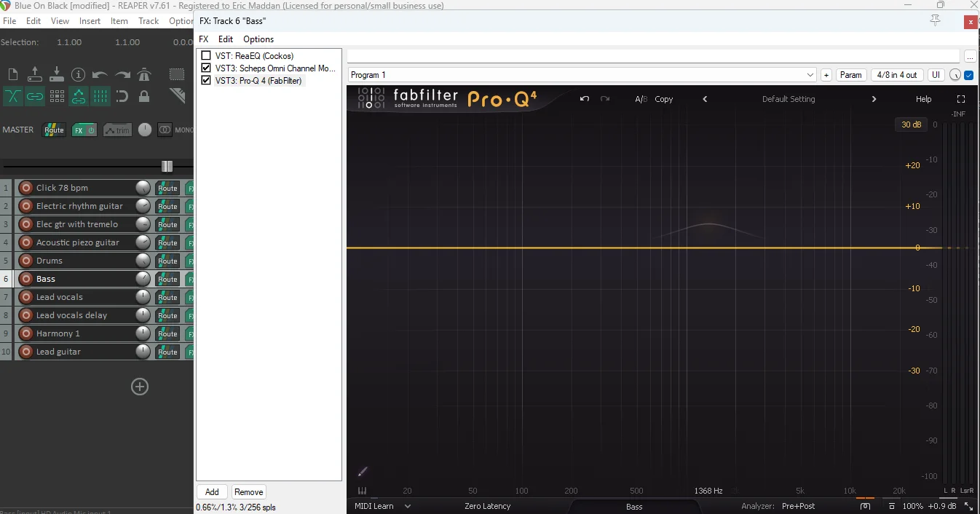Enable the ReaEQ (Cockos) checkbox

(206, 56)
